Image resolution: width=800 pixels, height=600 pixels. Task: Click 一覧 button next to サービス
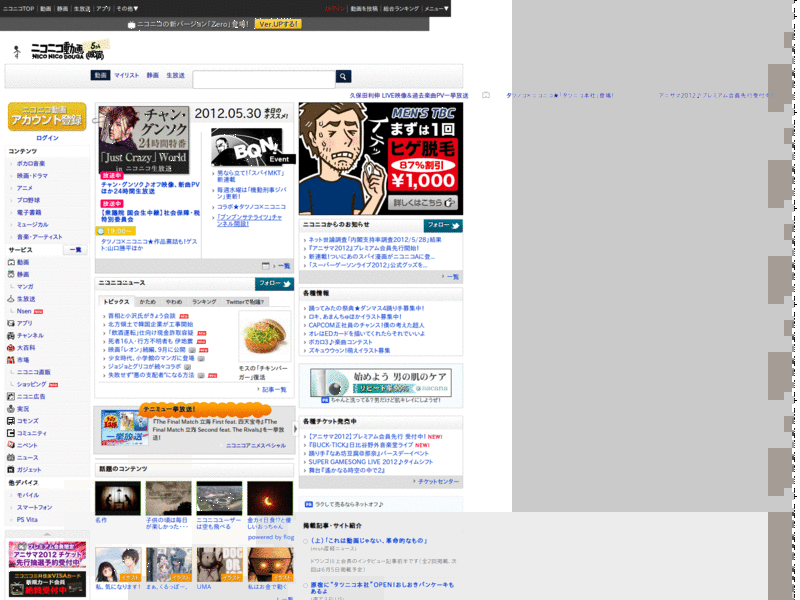(x=76, y=250)
